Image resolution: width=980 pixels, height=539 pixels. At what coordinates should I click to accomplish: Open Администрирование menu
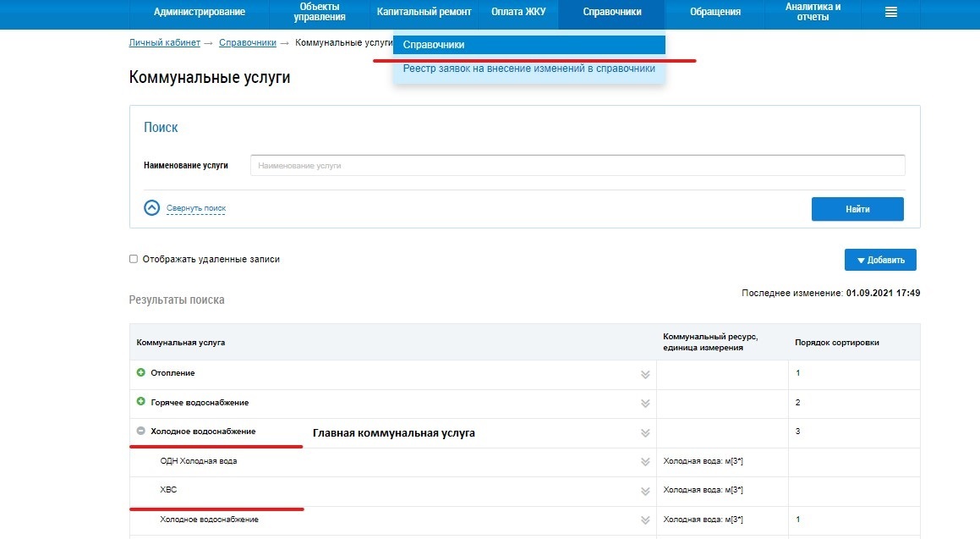(x=200, y=12)
